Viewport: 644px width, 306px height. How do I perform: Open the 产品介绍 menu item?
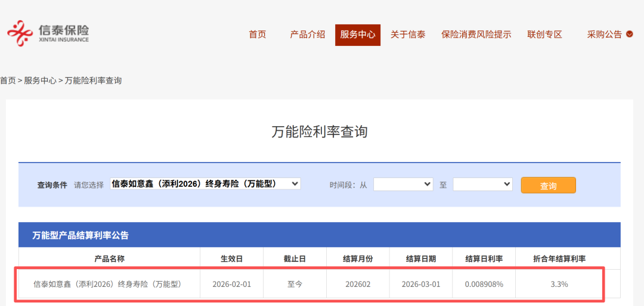click(308, 35)
